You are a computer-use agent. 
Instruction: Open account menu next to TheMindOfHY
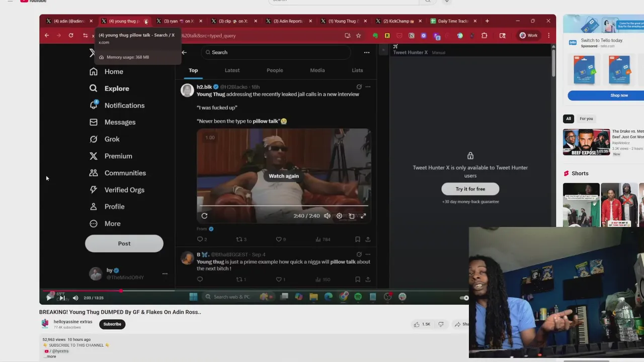pyautogui.click(x=165, y=274)
